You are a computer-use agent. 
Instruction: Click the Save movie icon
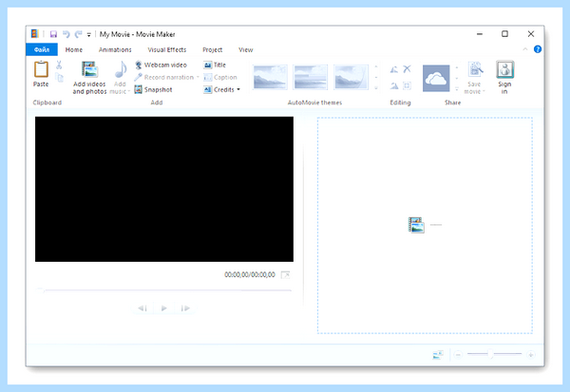pos(475,69)
